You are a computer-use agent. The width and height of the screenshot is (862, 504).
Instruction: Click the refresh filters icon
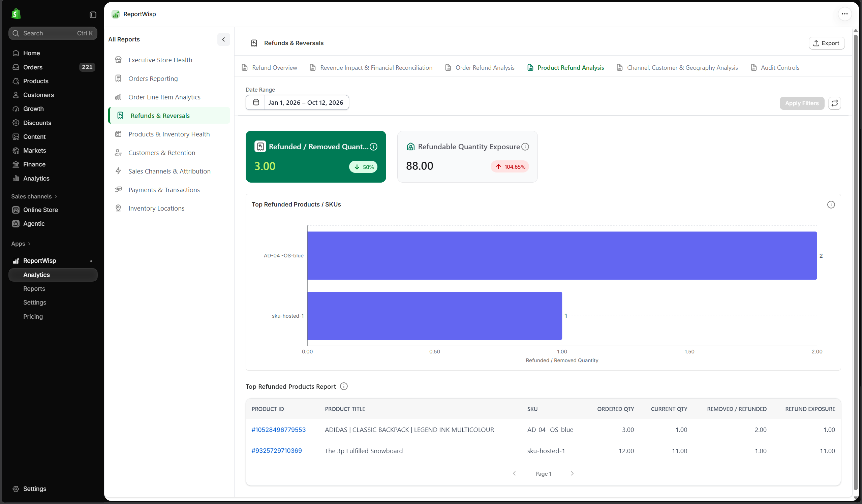tap(835, 103)
